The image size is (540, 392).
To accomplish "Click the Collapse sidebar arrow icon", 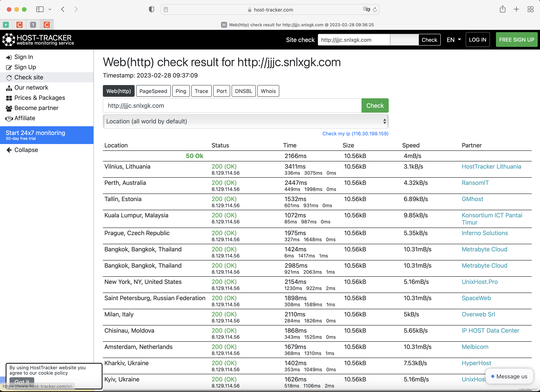I will (x=9, y=150).
